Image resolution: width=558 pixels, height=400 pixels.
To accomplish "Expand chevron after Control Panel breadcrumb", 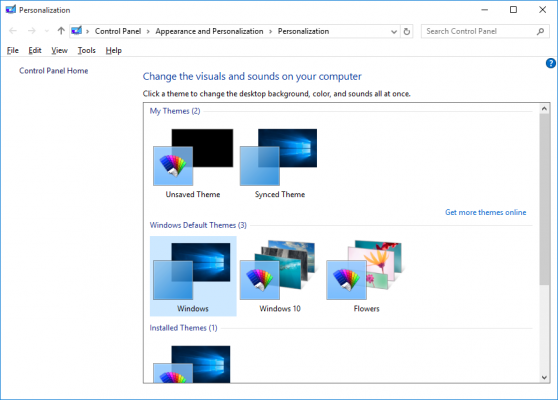I will tap(148, 31).
